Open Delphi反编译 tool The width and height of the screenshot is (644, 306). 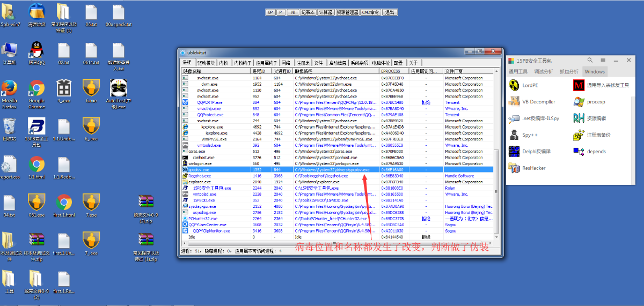pos(530,152)
